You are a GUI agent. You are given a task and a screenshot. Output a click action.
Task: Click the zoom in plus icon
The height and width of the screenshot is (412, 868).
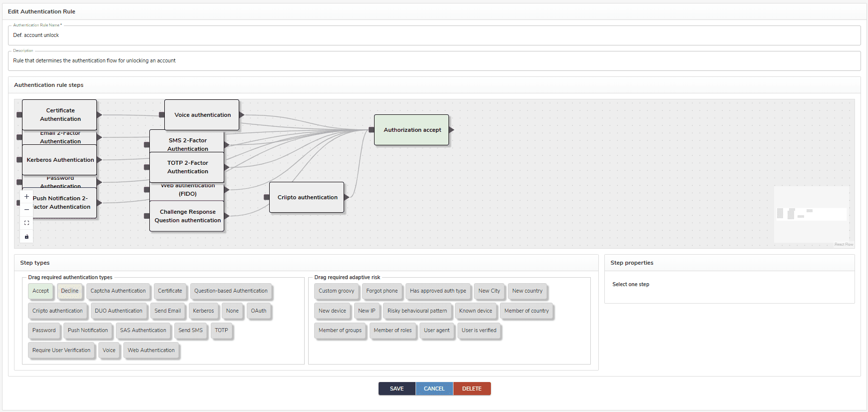[26, 197]
